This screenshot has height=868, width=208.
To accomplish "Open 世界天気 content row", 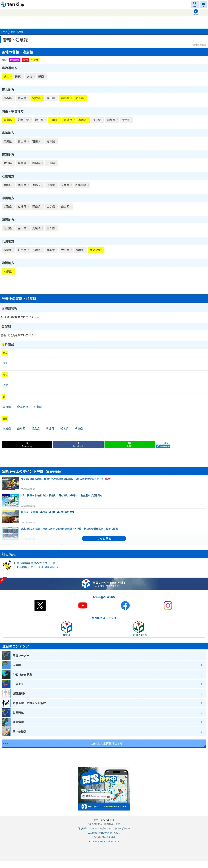I will coord(104,713).
